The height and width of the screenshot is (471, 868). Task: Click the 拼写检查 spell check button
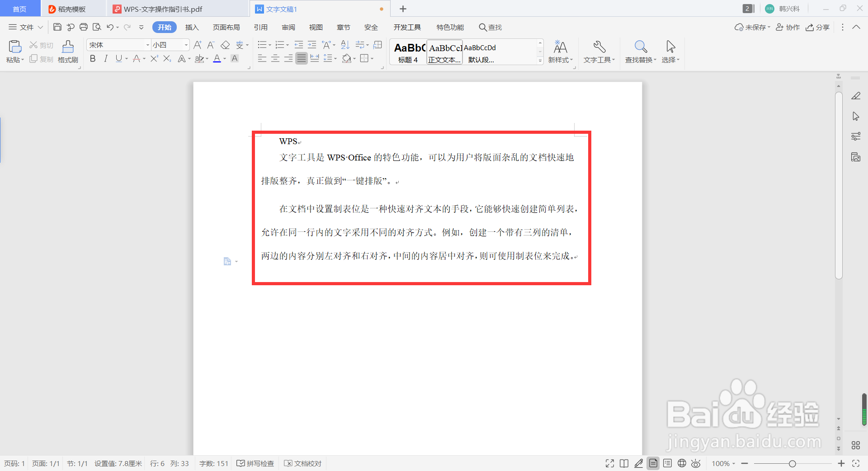[255, 463]
